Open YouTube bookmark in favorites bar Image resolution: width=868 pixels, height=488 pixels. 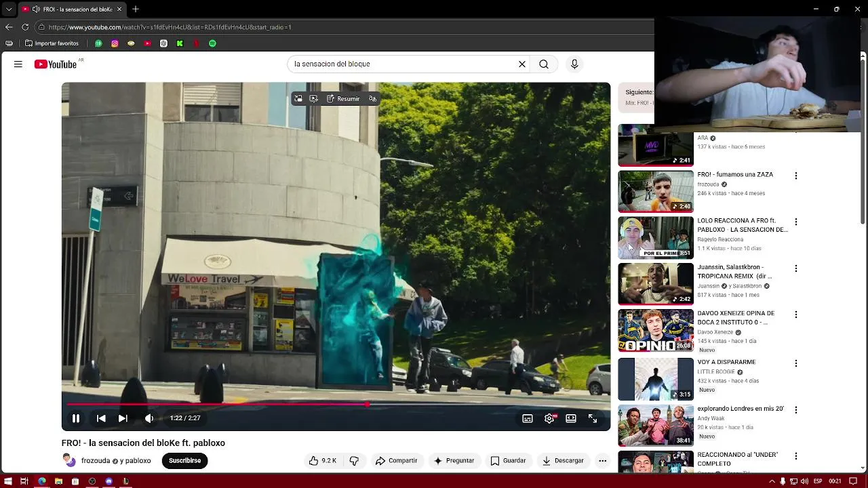click(x=147, y=43)
